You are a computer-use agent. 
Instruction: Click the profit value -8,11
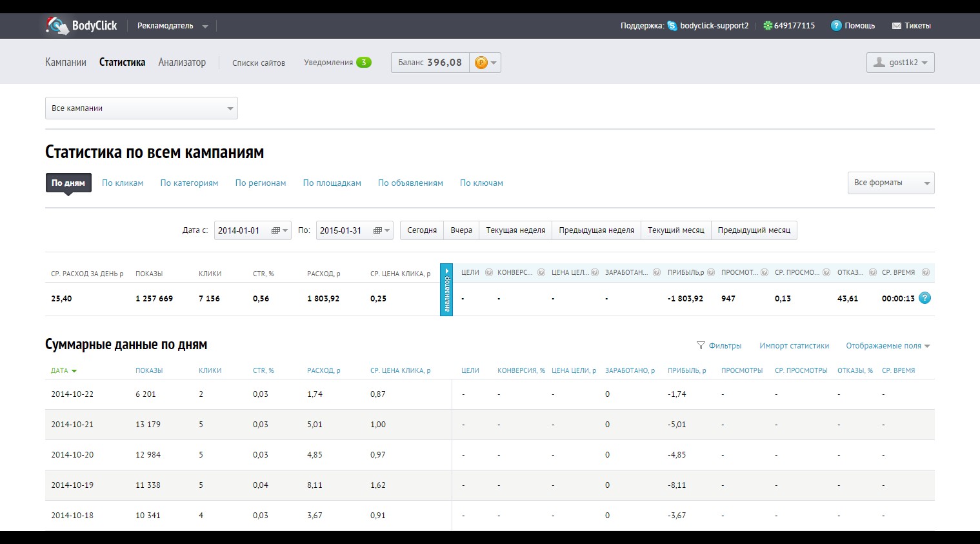[x=677, y=485]
